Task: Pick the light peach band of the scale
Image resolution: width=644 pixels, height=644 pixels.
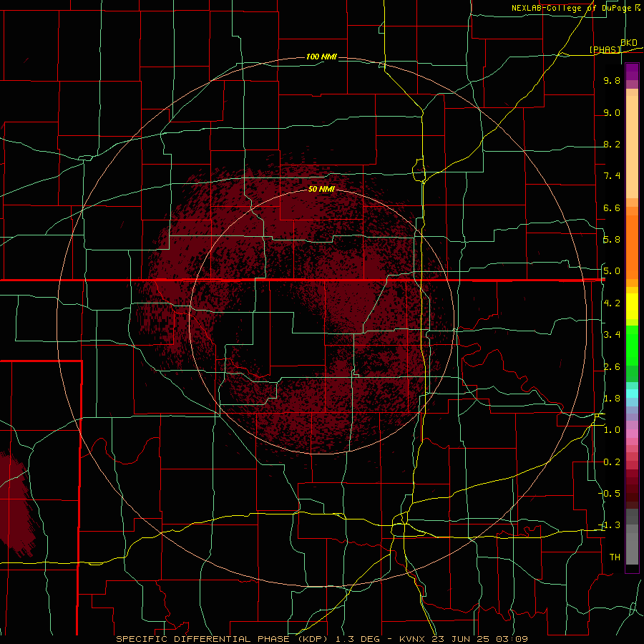Action: [632, 147]
